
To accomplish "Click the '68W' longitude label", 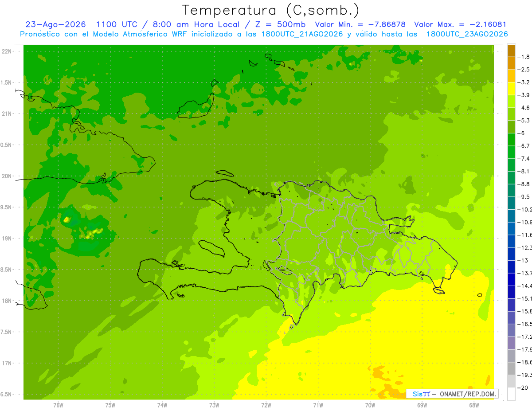I will click(474, 405).
